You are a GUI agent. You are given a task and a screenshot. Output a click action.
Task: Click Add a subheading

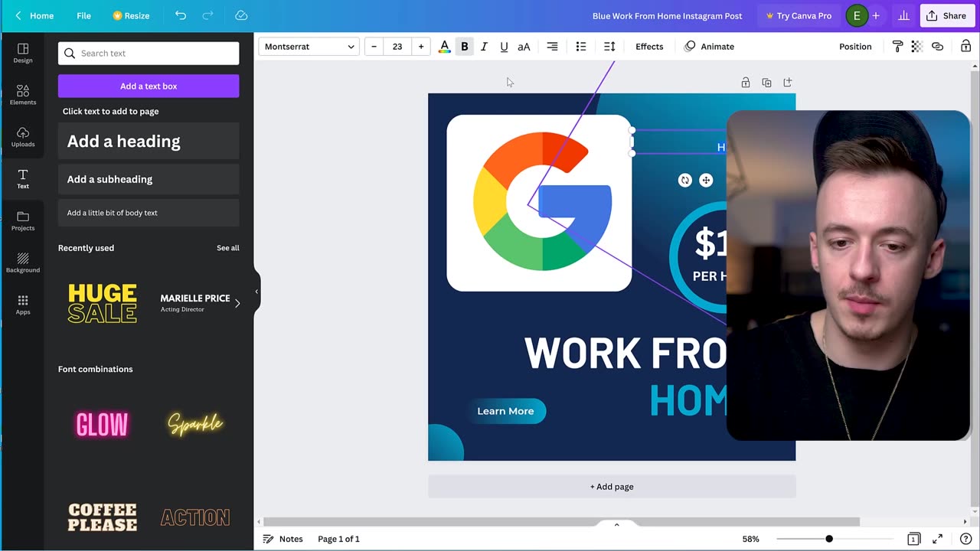[149, 179]
